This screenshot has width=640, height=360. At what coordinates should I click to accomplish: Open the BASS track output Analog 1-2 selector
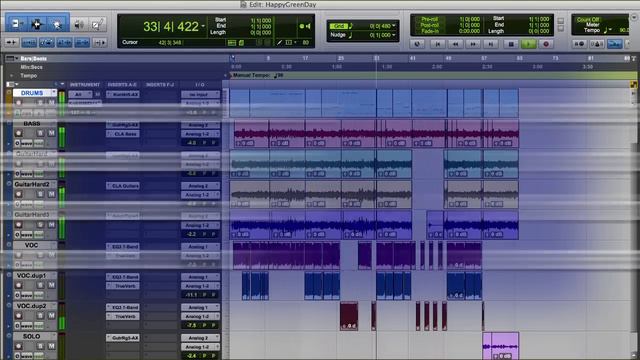click(x=200, y=134)
